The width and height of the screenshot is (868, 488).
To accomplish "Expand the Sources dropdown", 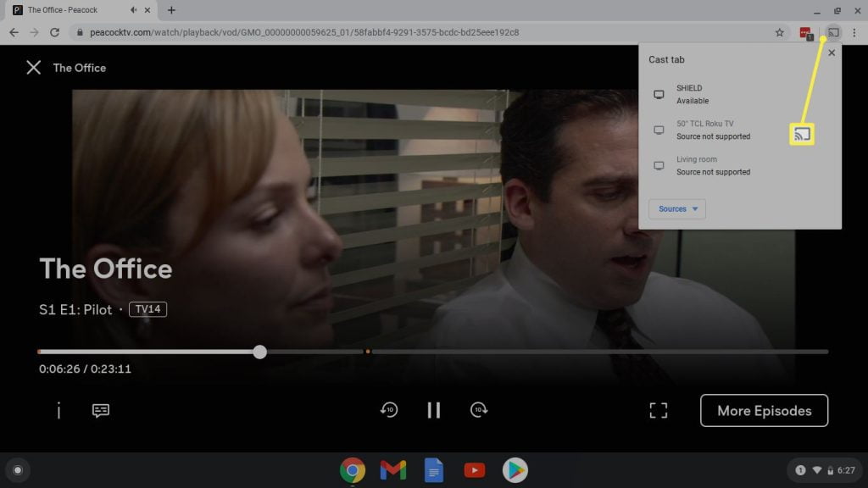I will pos(677,208).
